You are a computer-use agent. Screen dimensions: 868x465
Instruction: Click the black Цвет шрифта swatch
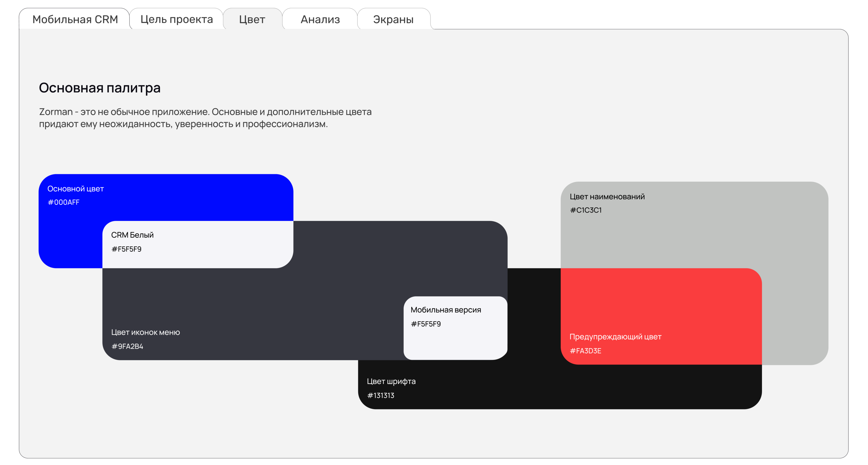click(x=539, y=387)
